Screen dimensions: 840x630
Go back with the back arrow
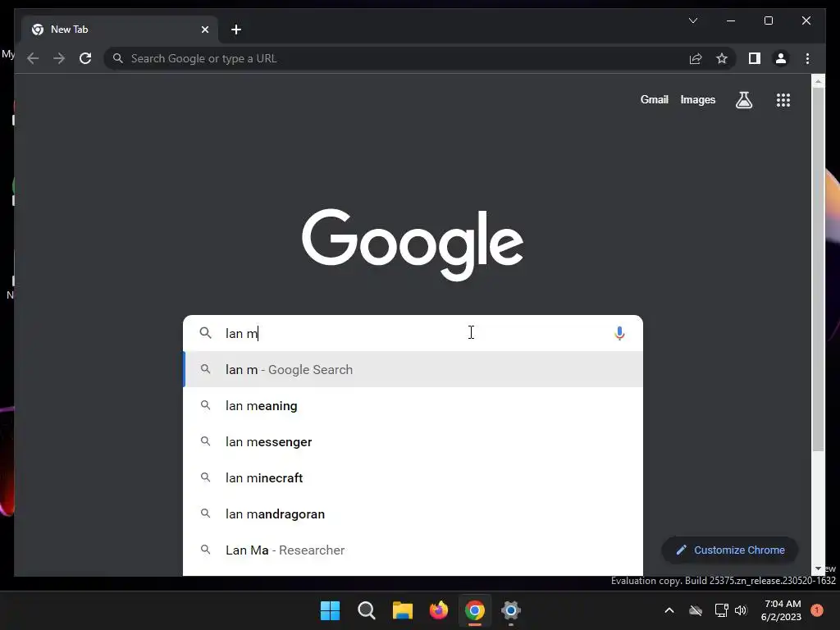33,58
